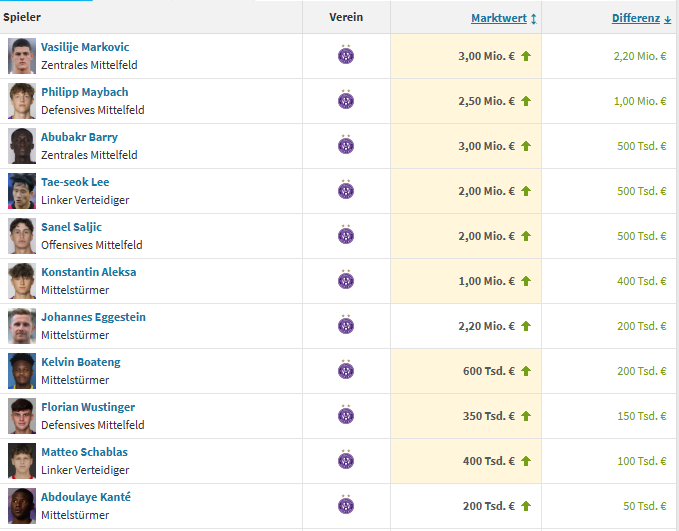
Task: Open Matteo Schablas's player profile
Action: (84, 452)
